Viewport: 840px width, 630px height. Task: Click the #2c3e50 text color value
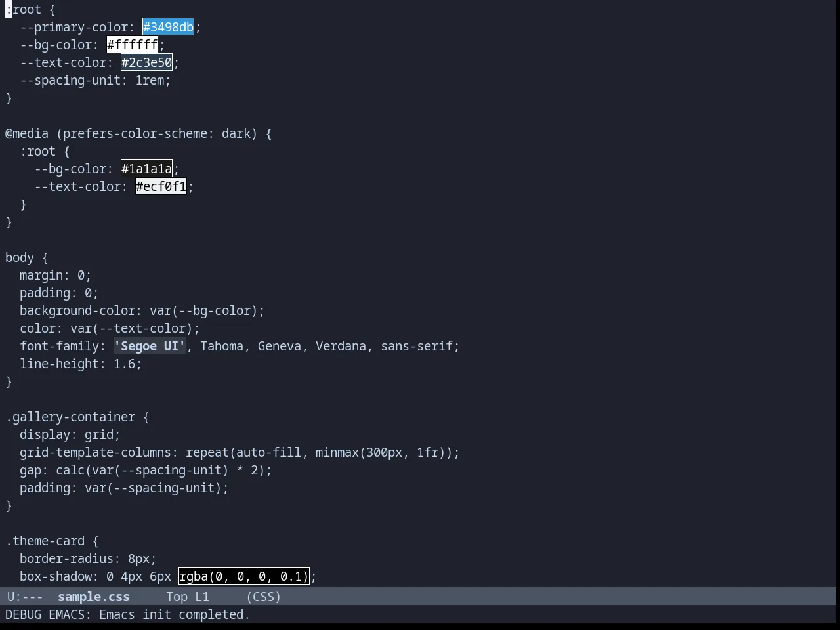coord(146,62)
